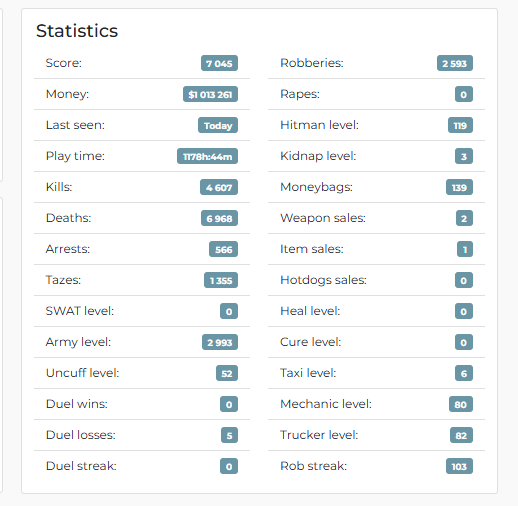This screenshot has width=518, height=506.
Task: Click the Last seen Today badge
Action: coord(218,125)
